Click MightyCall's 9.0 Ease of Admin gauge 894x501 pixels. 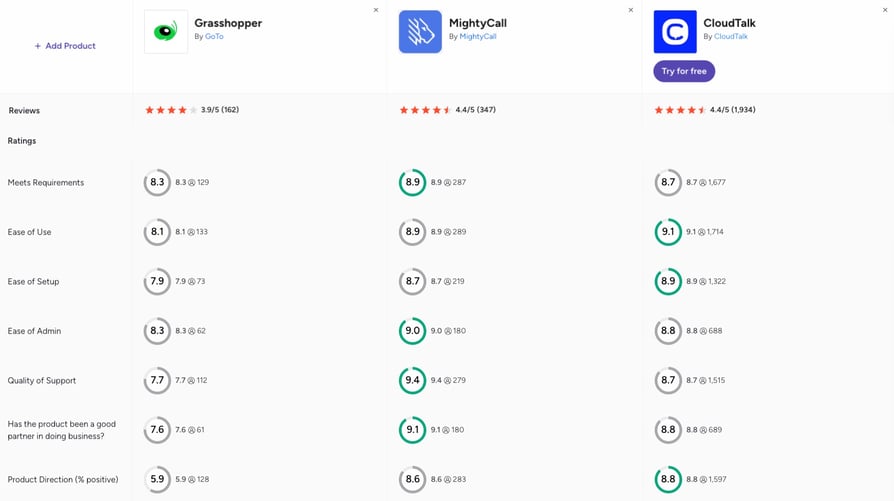412,331
